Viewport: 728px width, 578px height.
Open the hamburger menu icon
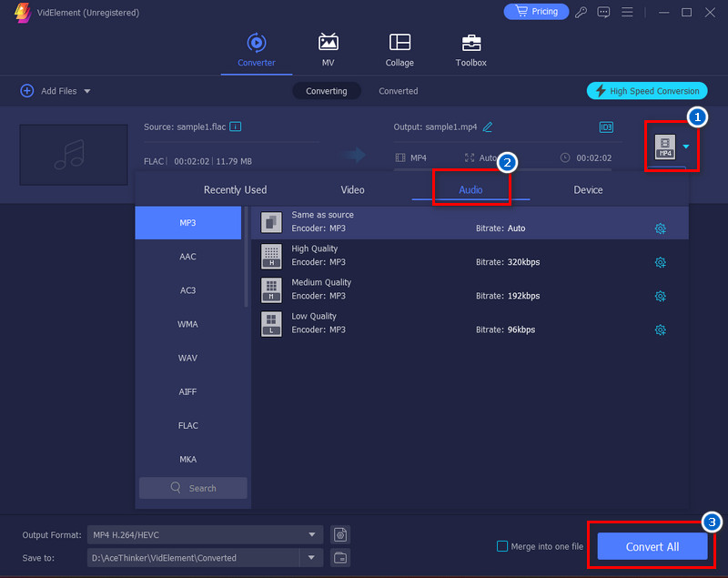627,12
